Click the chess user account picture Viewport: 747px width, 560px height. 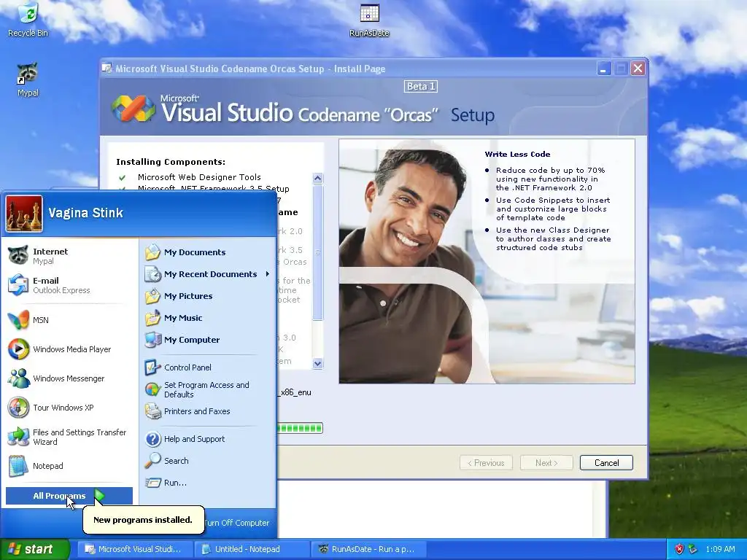point(24,214)
